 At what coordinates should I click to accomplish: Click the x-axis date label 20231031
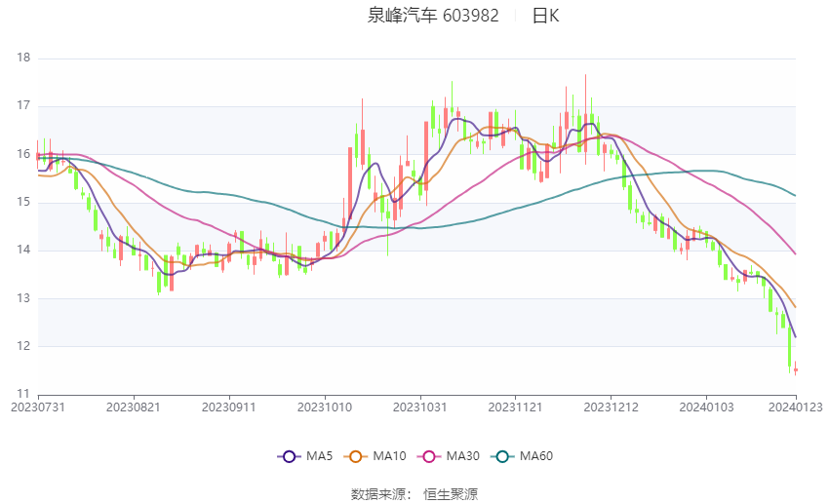(419, 407)
